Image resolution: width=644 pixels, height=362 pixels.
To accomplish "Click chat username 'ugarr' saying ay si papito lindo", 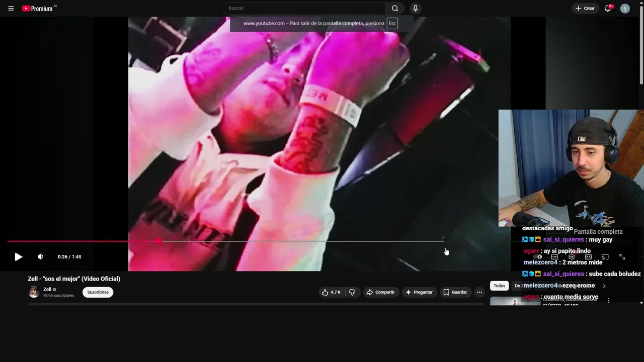I will tap(531, 251).
